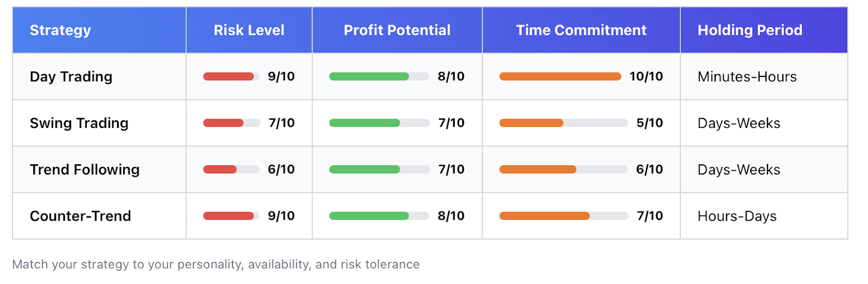Click the Time Commitment header
This screenshot has height=284, width=868.
(x=581, y=30)
